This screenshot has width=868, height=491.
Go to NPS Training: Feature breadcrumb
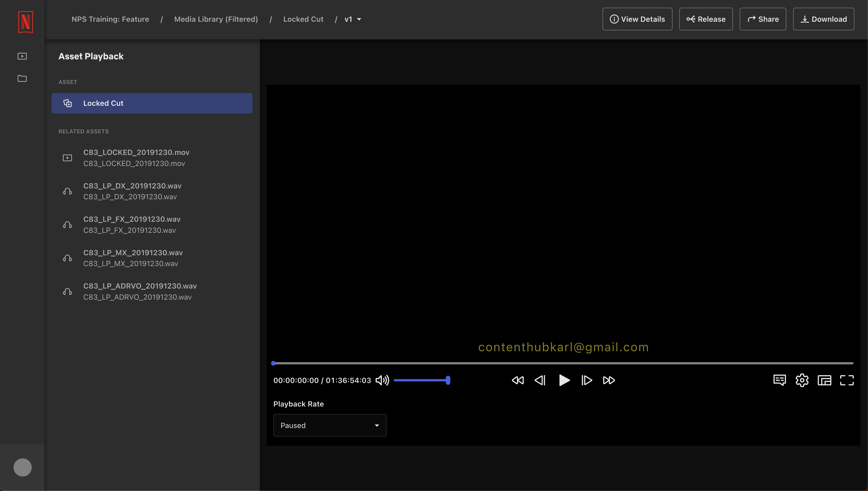tap(110, 19)
